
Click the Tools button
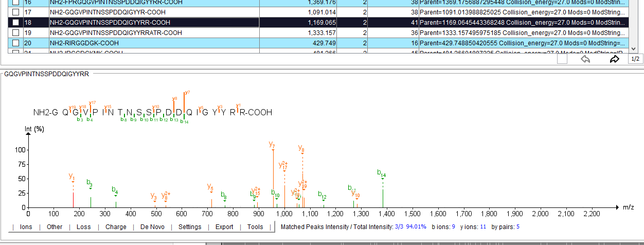[255, 227]
